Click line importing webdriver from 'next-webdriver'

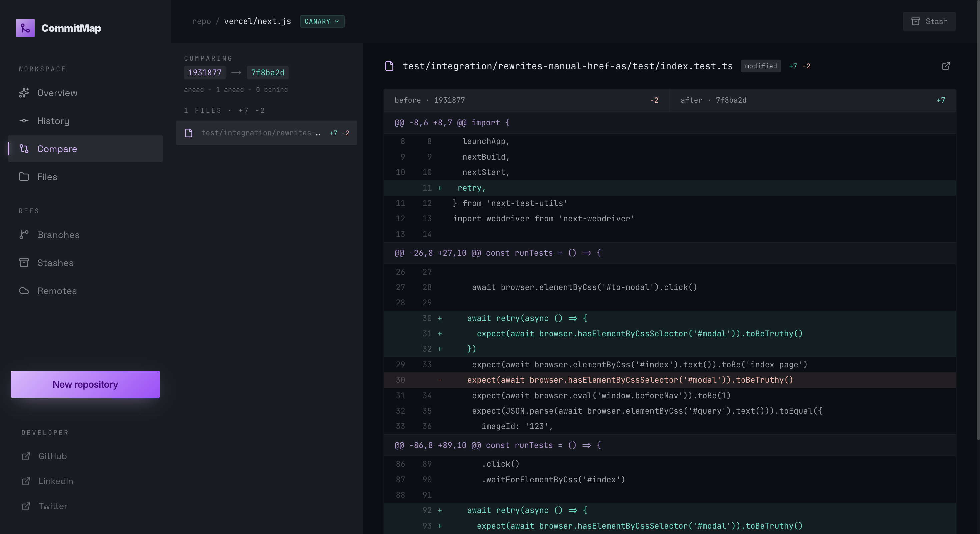click(670, 219)
